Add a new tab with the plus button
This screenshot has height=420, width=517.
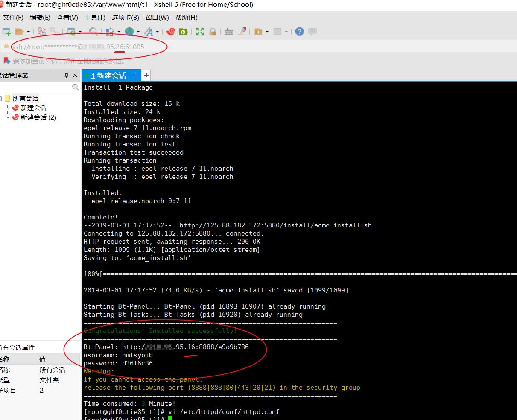click(146, 75)
